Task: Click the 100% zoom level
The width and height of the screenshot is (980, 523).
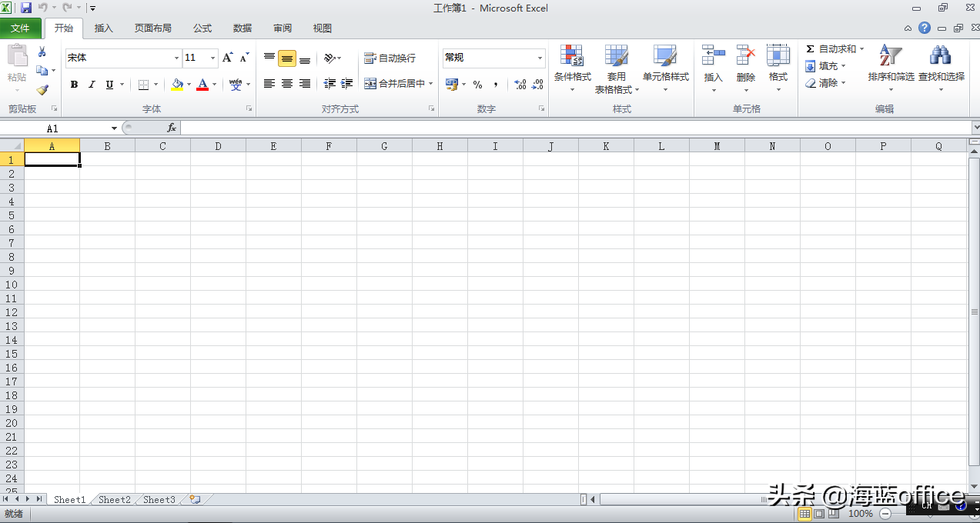Action: point(861,513)
